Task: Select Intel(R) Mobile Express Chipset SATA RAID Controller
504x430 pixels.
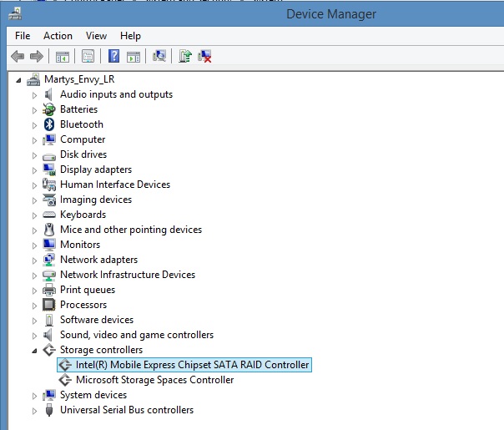Action: tap(192, 365)
